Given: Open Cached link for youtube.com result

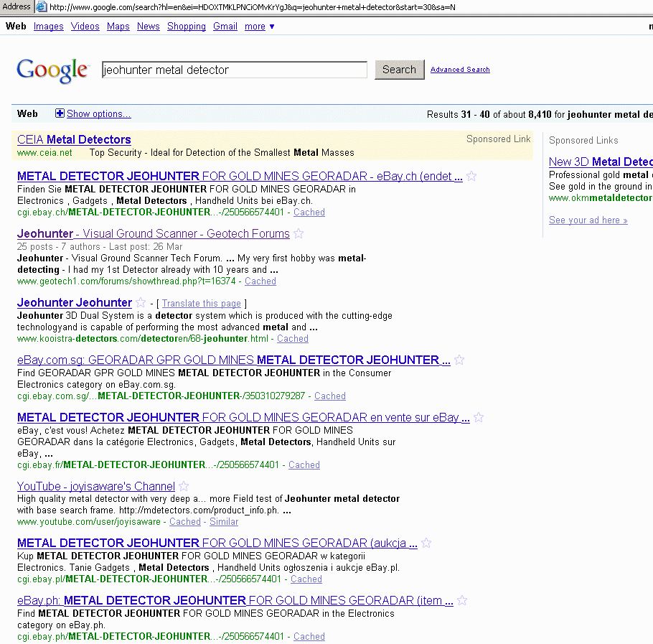Looking at the screenshot, I should [185, 521].
